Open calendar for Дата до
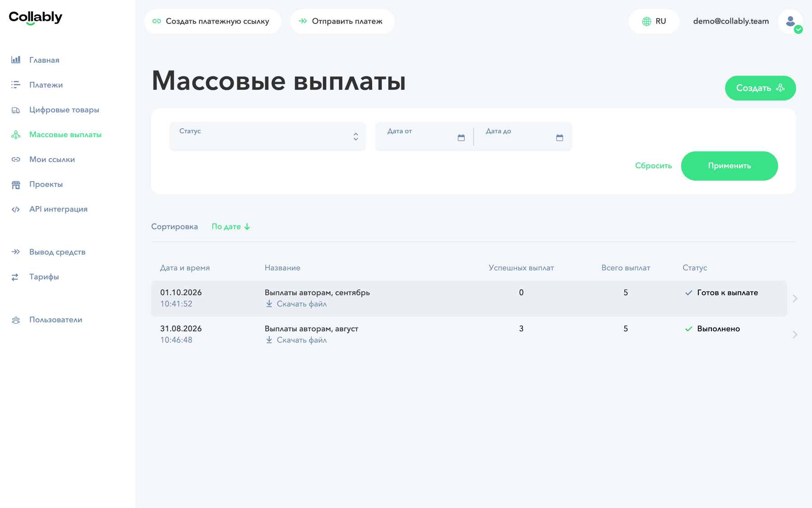Screen dimensions: 812x508 click(x=559, y=137)
